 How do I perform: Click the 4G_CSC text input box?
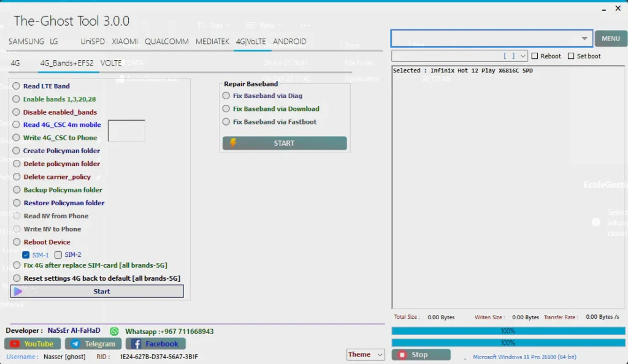click(126, 131)
